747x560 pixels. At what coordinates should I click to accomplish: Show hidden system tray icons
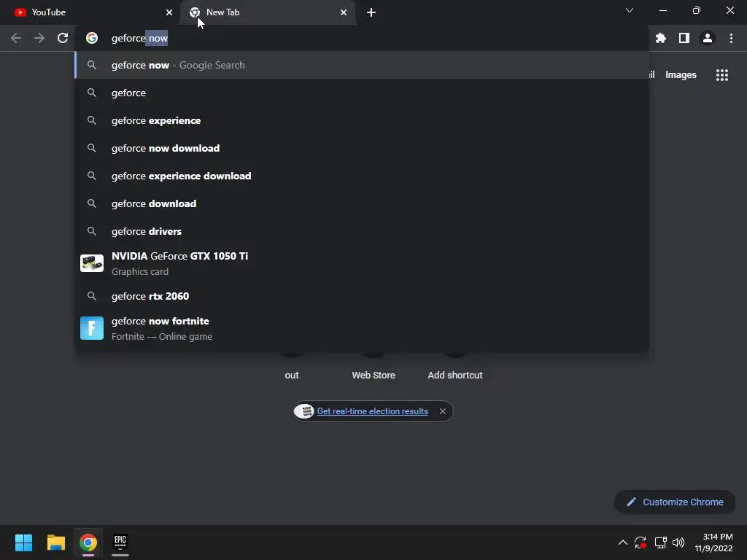623,542
